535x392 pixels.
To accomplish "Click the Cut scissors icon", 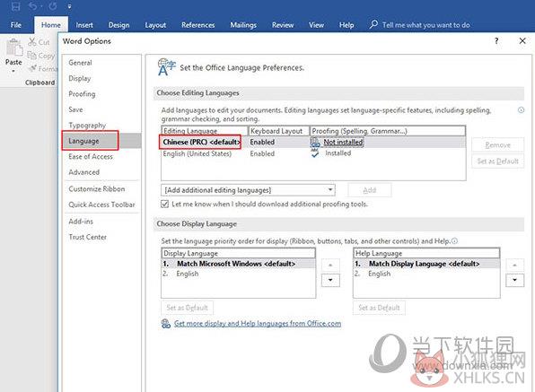I will click(x=32, y=41).
